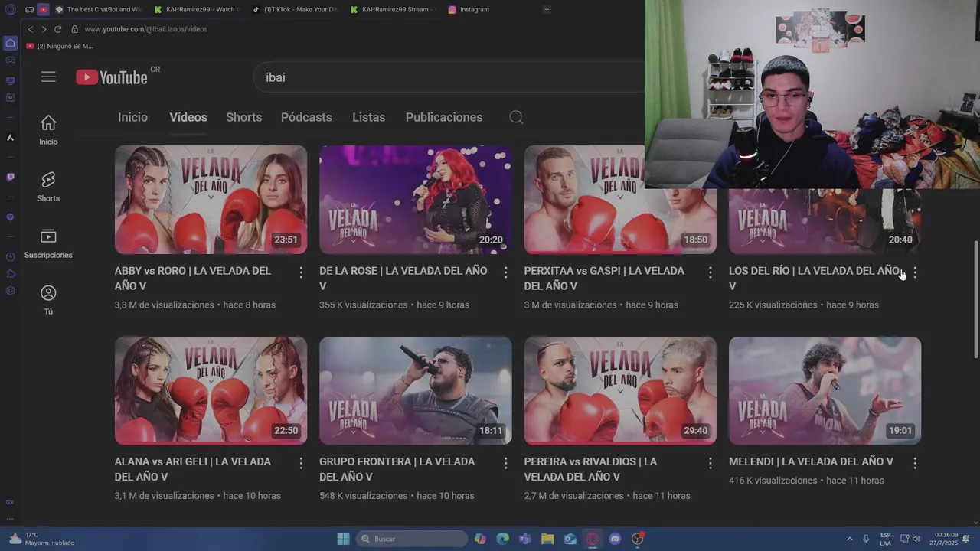
Task: Click the site lock icon in address bar
Action: point(74,29)
